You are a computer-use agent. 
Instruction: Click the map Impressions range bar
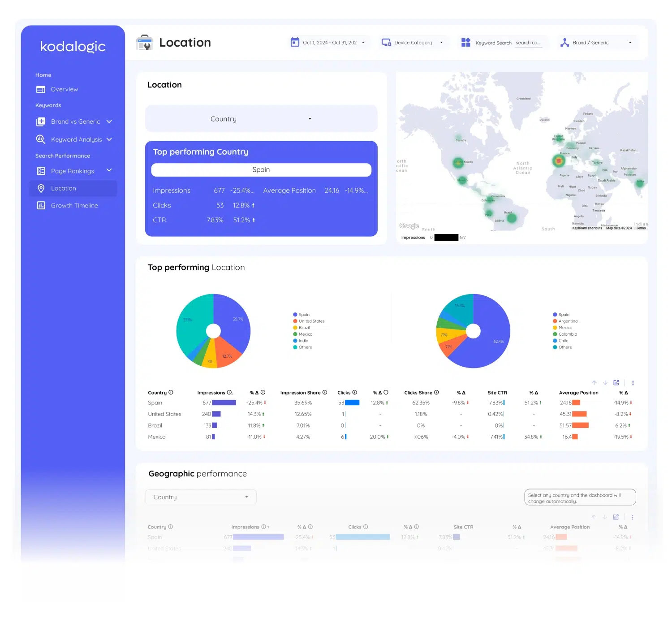pos(446,238)
